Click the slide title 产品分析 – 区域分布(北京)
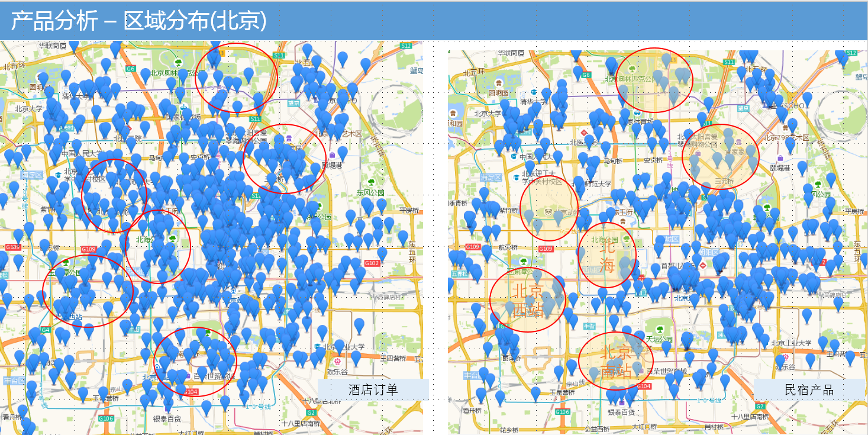Screen dimensions: 868x435 pyautogui.click(x=138, y=21)
